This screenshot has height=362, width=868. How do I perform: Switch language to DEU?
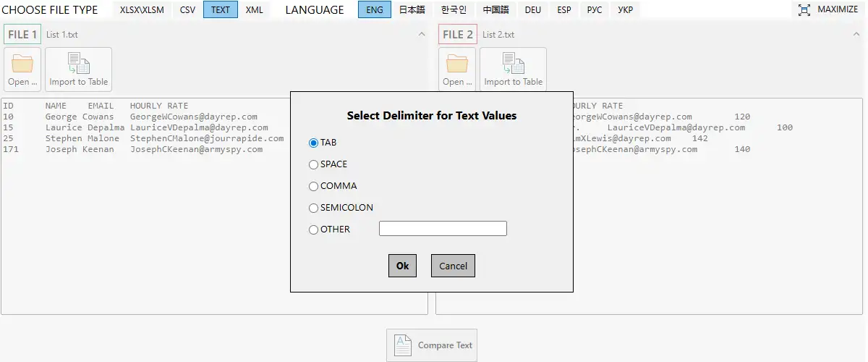tap(532, 10)
